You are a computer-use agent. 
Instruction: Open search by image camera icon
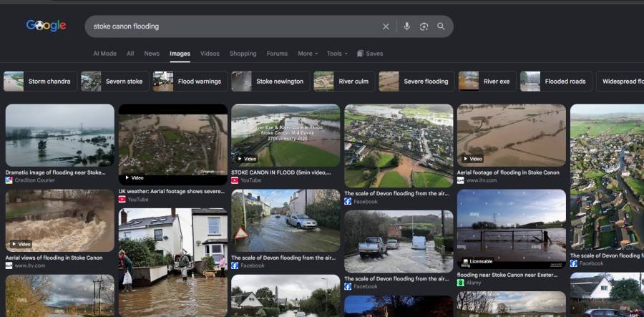pyautogui.click(x=424, y=26)
